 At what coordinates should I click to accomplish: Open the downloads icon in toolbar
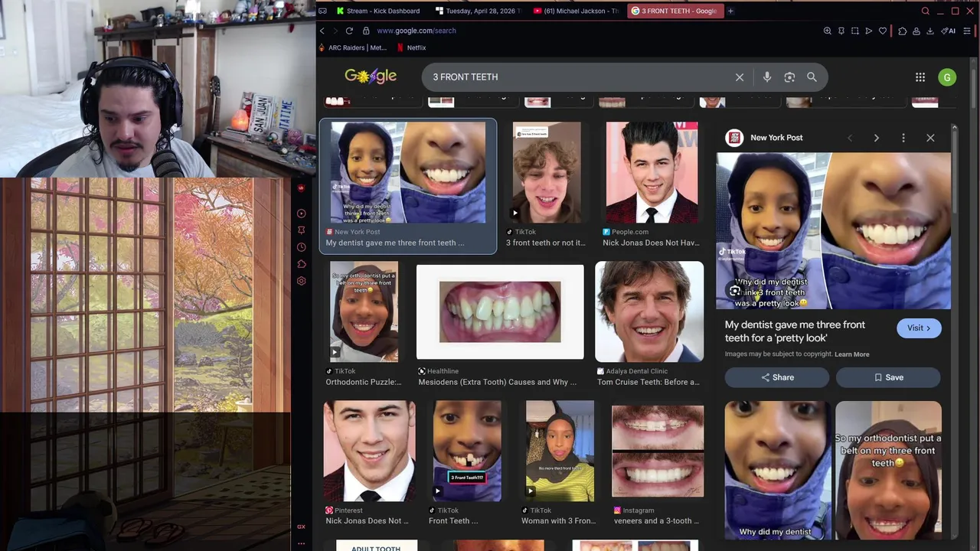point(929,31)
